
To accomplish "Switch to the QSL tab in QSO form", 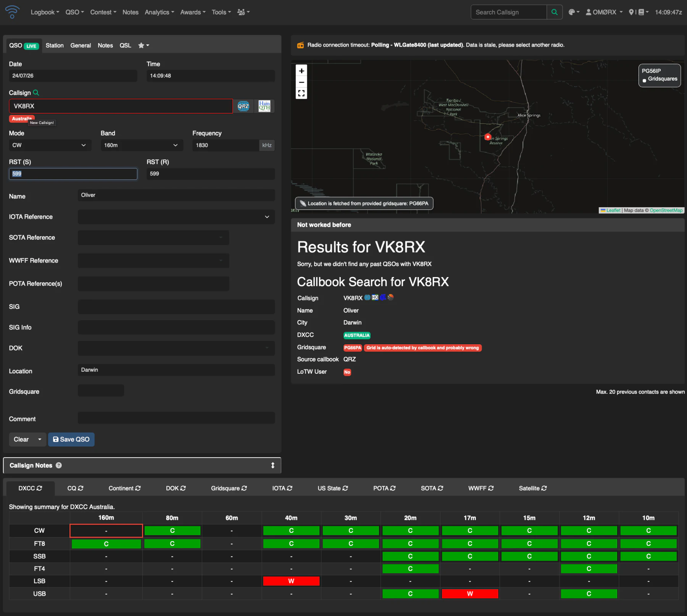I will point(125,45).
